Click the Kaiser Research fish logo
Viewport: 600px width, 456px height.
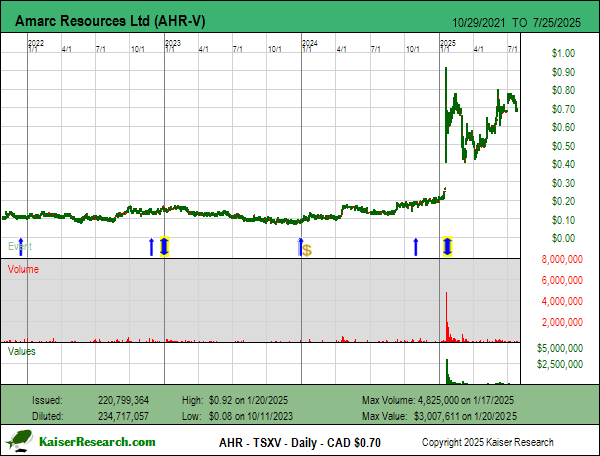(19, 441)
